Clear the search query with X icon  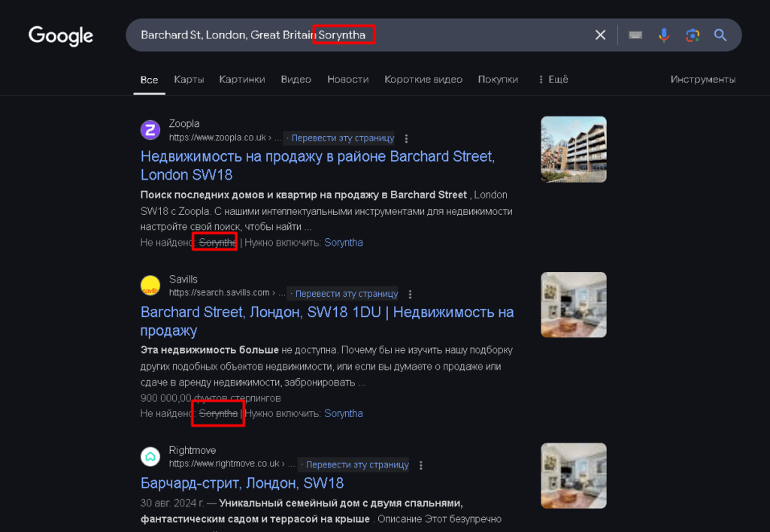(x=600, y=35)
